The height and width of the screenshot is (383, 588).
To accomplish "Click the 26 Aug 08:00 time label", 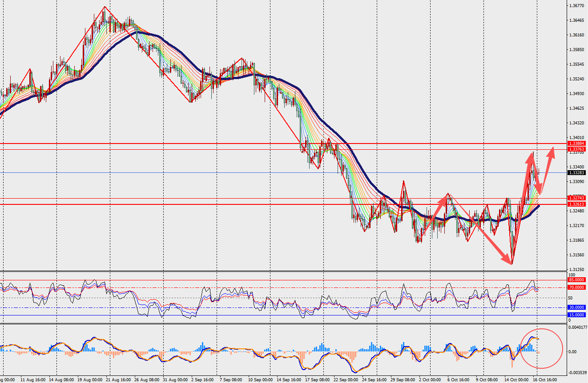I will pos(146,380).
